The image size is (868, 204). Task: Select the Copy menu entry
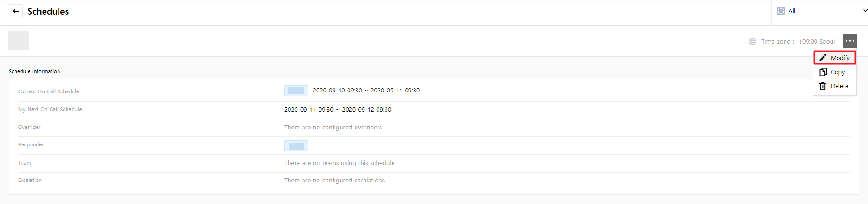pos(838,72)
